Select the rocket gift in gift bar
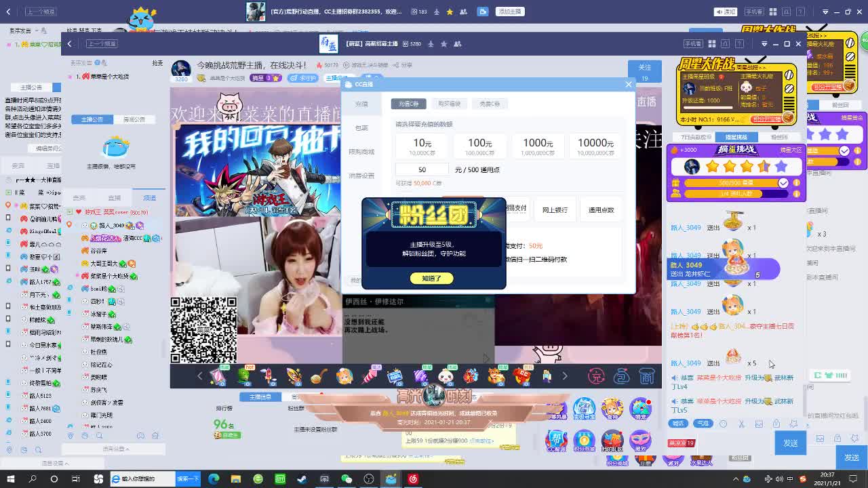The width and height of the screenshot is (868, 488). [x=269, y=375]
